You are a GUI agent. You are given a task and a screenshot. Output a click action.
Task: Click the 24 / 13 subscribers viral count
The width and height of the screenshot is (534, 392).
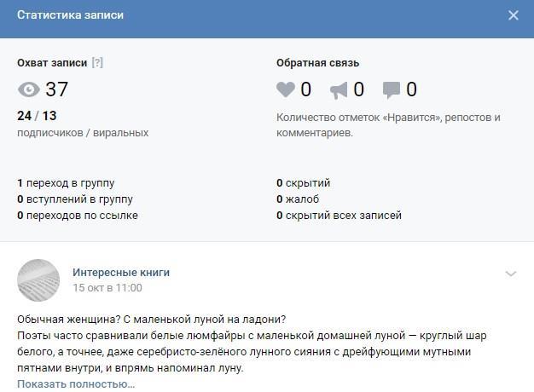(x=37, y=116)
